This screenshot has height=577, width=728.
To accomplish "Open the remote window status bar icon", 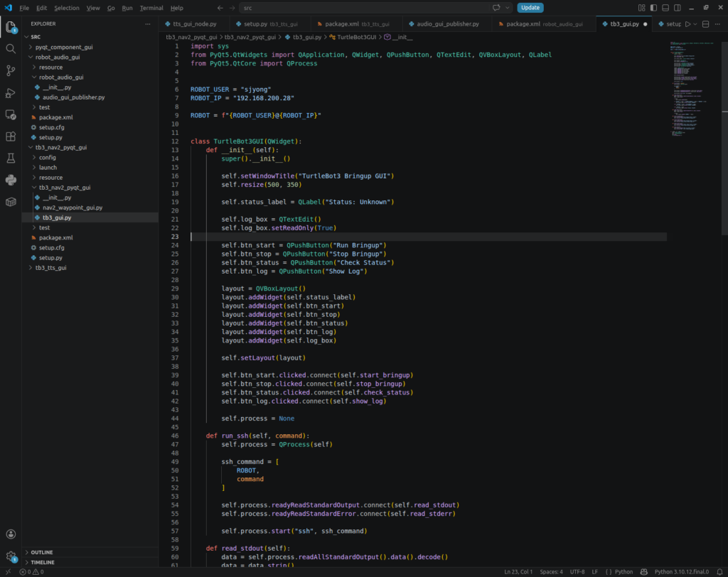I will (x=8, y=572).
